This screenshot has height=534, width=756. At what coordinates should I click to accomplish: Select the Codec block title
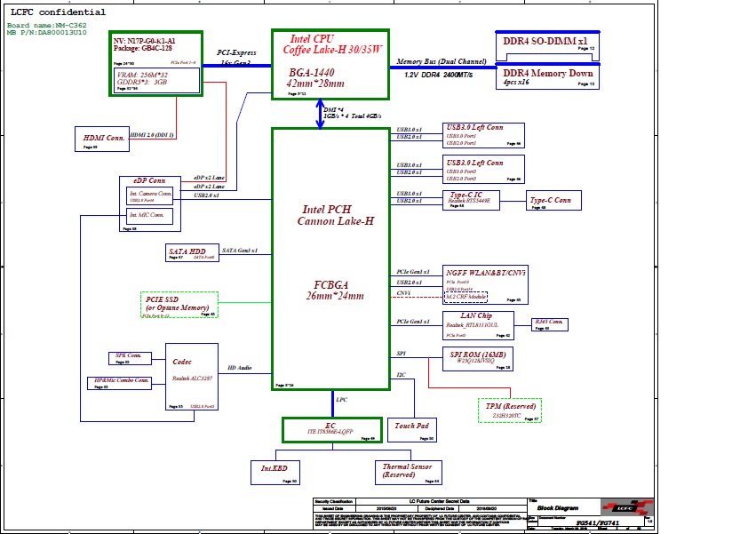[182, 362]
